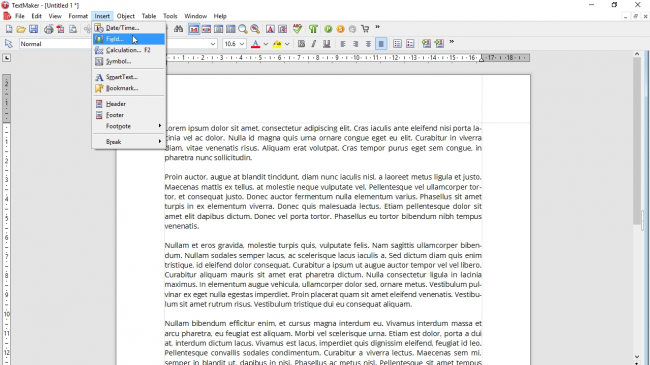Toggle justified alignment button
Screen dimensions: 650x365
[381, 44]
